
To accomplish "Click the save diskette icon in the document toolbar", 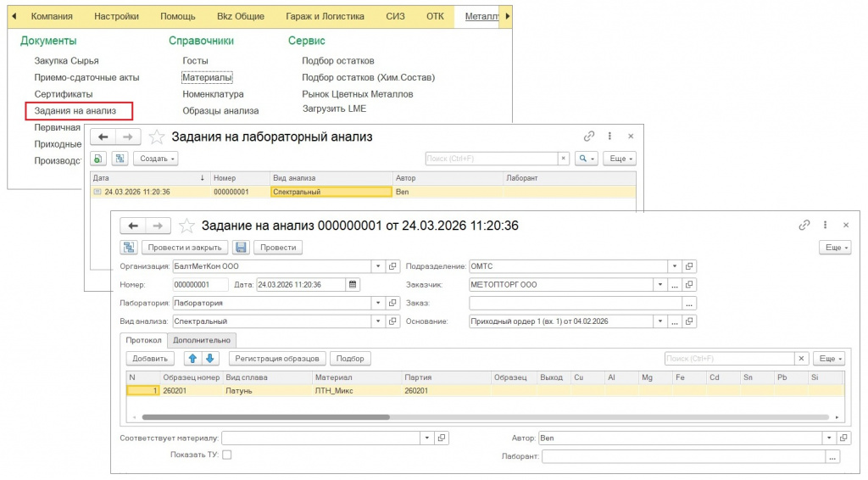I will [x=241, y=247].
